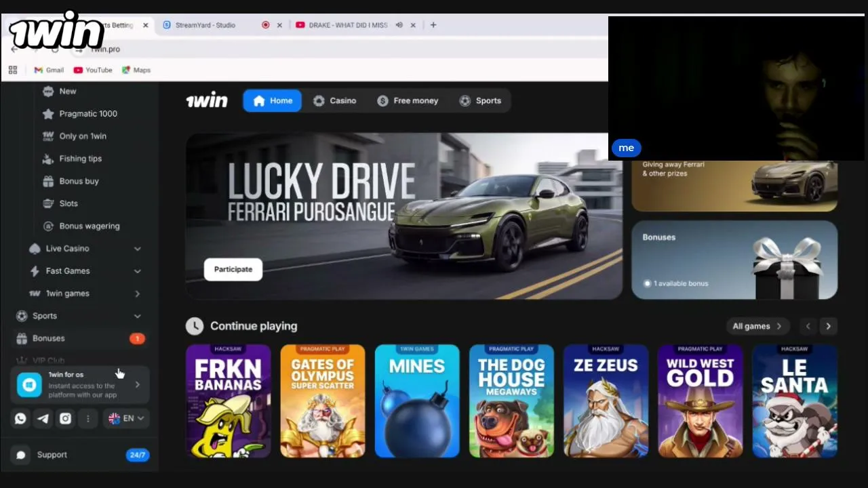Viewport: 868px width, 488px height.
Task: Launch the Ze Zeus game
Action: point(606,401)
